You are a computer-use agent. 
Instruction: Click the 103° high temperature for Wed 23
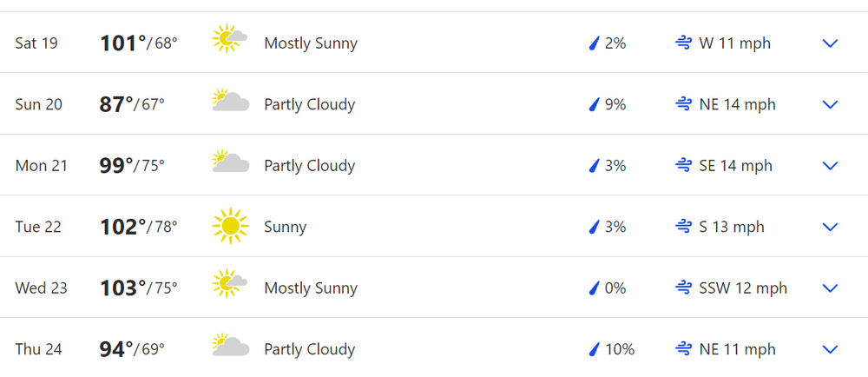pos(123,288)
